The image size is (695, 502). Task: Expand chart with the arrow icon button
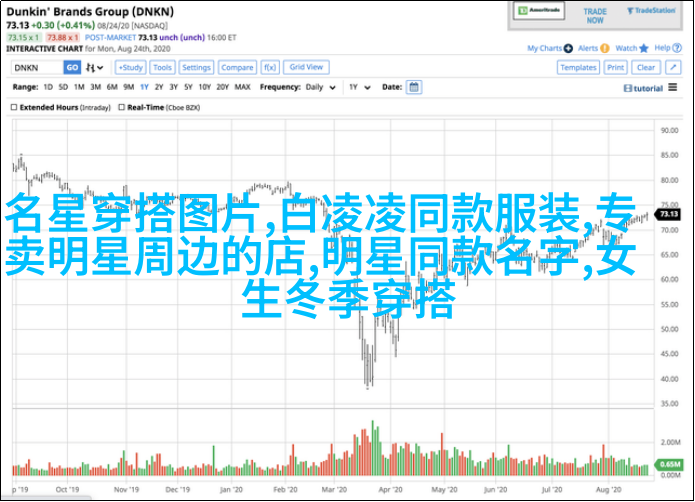(x=673, y=67)
